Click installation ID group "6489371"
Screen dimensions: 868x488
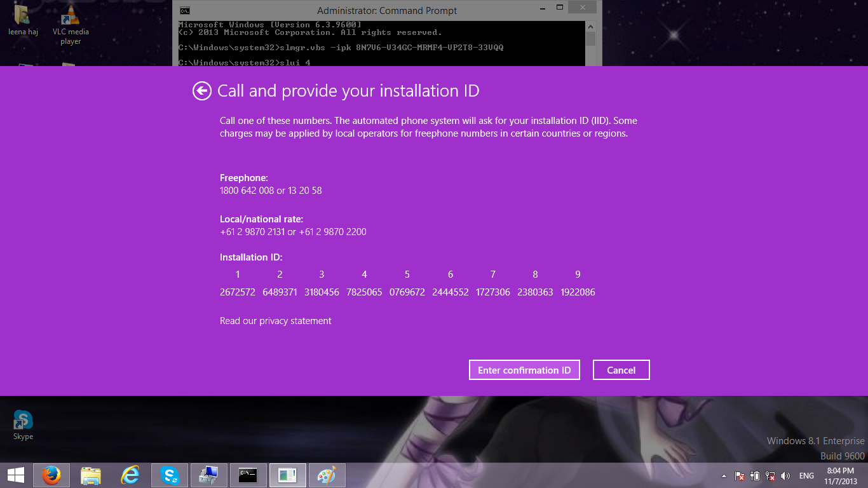[280, 292]
